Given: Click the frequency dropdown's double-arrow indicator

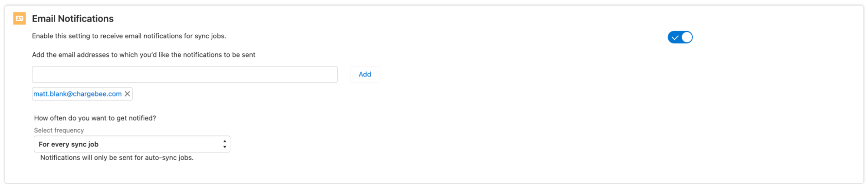Looking at the screenshot, I should click(x=224, y=144).
